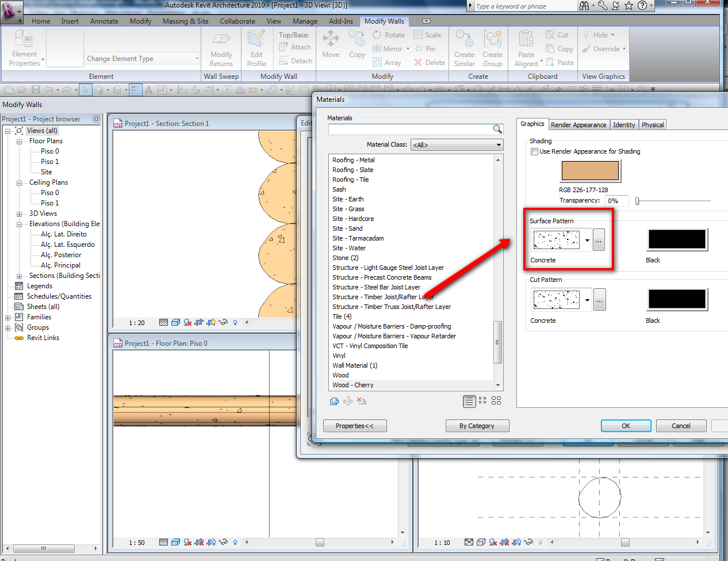The image size is (728, 561).
Task: Click the Properties<< button
Action: pos(355,426)
